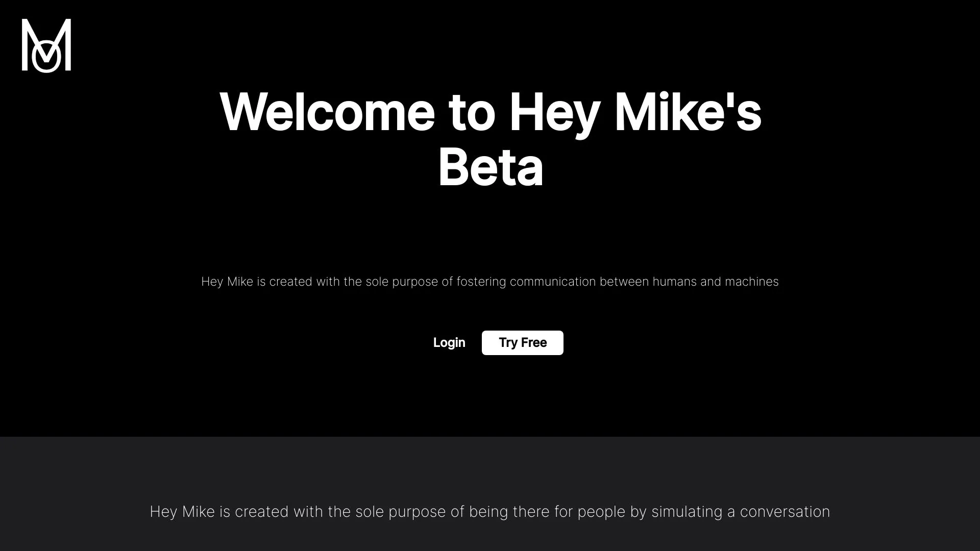Click the tagline about humans and machines

490,281
